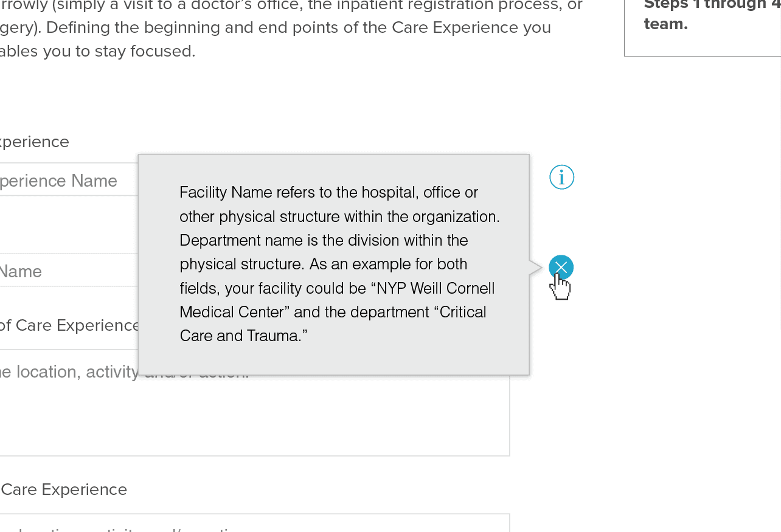781x532 pixels.
Task: Click the bottom "Care Experience" section label
Action: (x=64, y=489)
